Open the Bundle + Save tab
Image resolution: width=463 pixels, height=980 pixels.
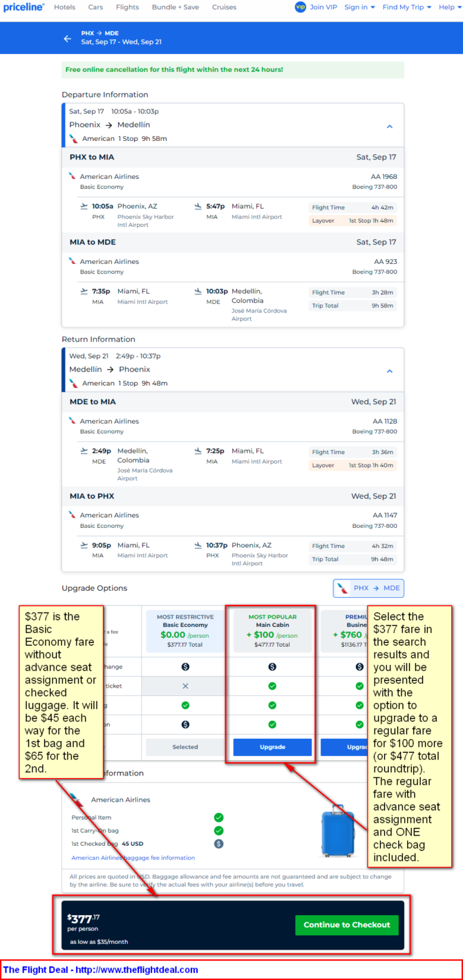176,7
